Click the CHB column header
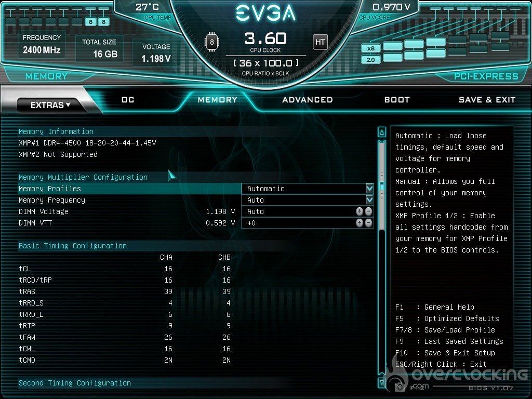532x399 pixels. (x=224, y=257)
